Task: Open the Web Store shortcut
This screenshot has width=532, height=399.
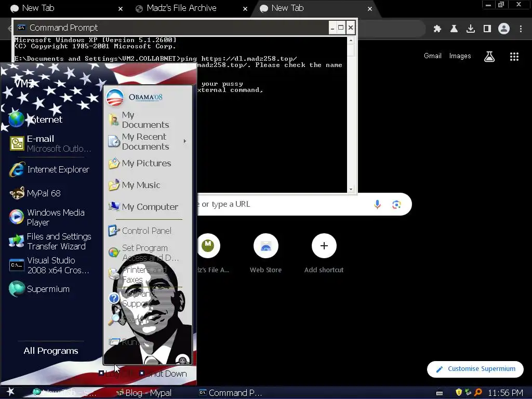Action: [x=265, y=254]
